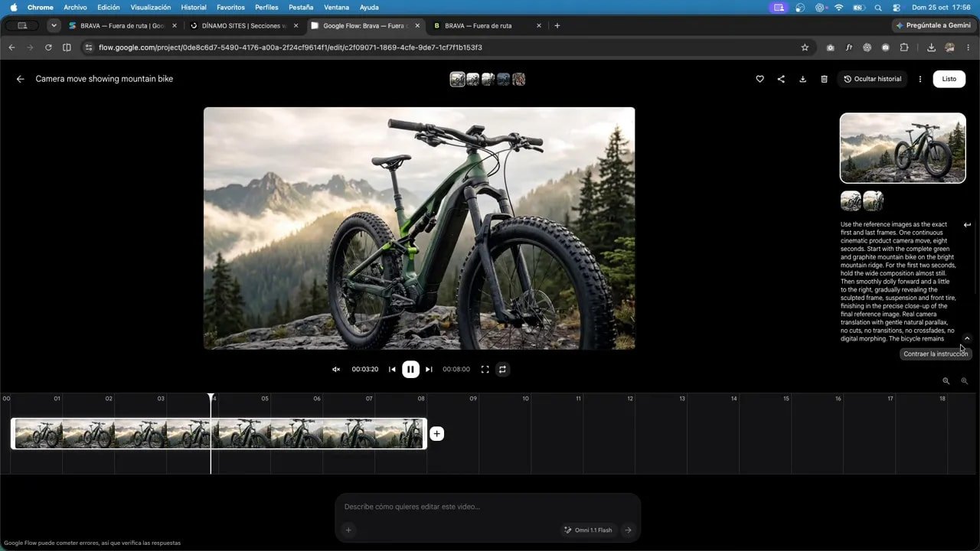
Task: Switch to the DÍNAMO SITES tab
Action: tap(243, 25)
